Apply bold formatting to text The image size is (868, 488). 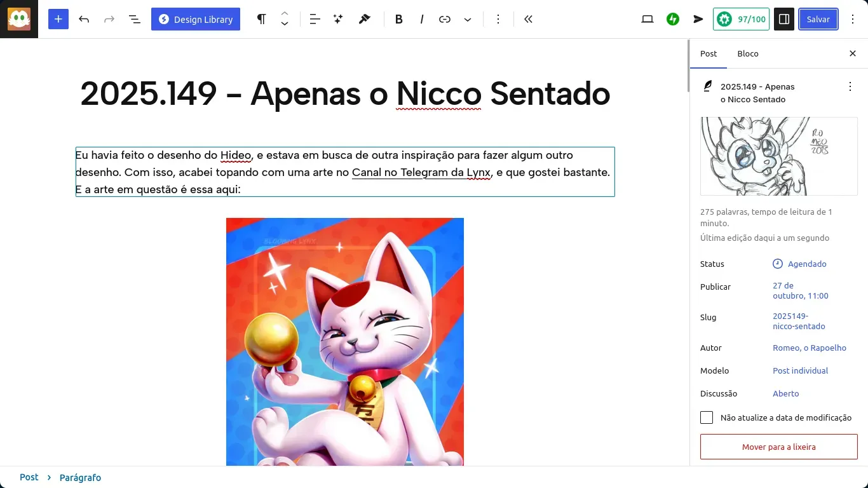(398, 19)
